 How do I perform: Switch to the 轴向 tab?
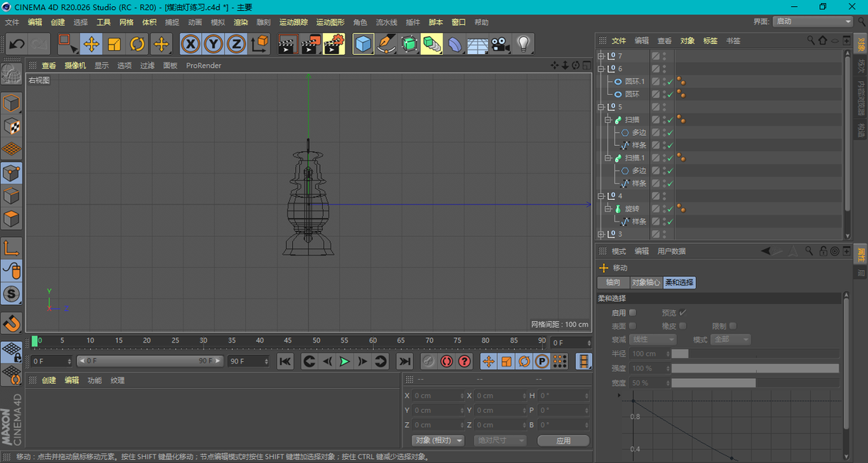click(612, 283)
